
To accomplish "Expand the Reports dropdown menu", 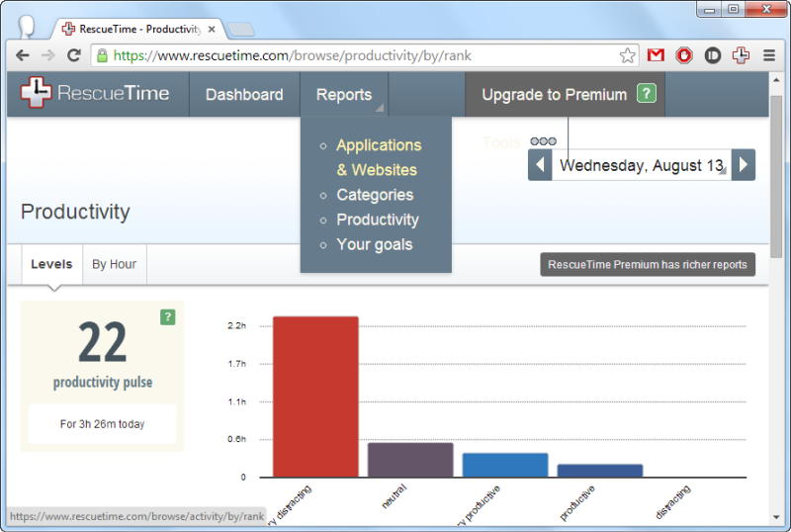I will coord(344,94).
